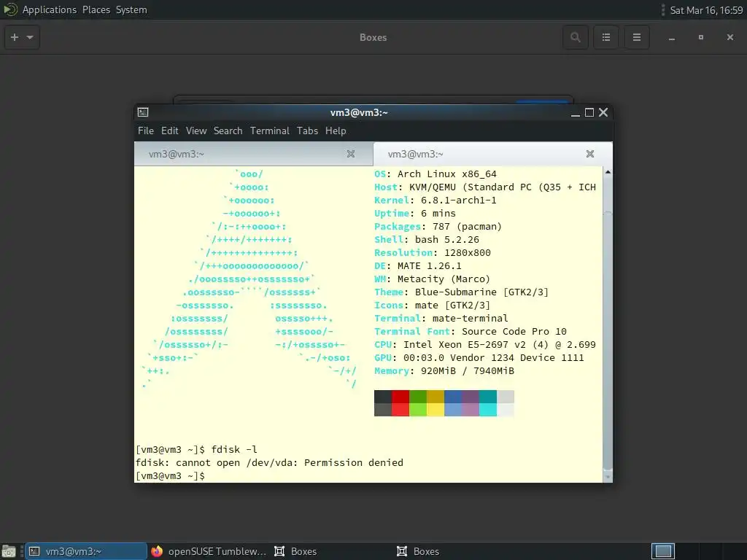The width and height of the screenshot is (747, 560).
Task: Select vm3@vm3:~ in the taskbar
Action: [86, 551]
